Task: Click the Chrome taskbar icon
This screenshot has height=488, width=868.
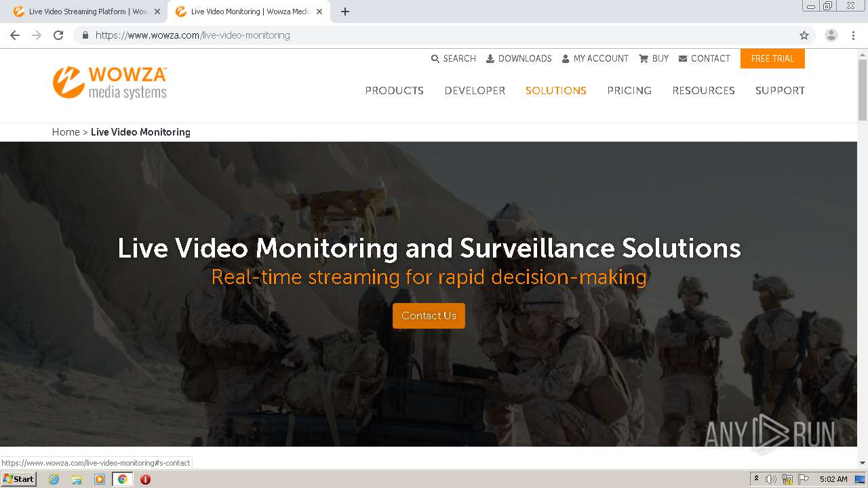Action: pyautogui.click(x=122, y=479)
